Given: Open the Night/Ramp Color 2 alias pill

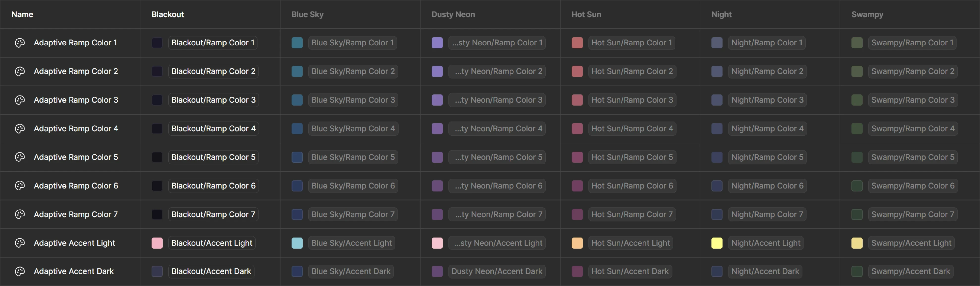Looking at the screenshot, I should click(x=767, y=71).
